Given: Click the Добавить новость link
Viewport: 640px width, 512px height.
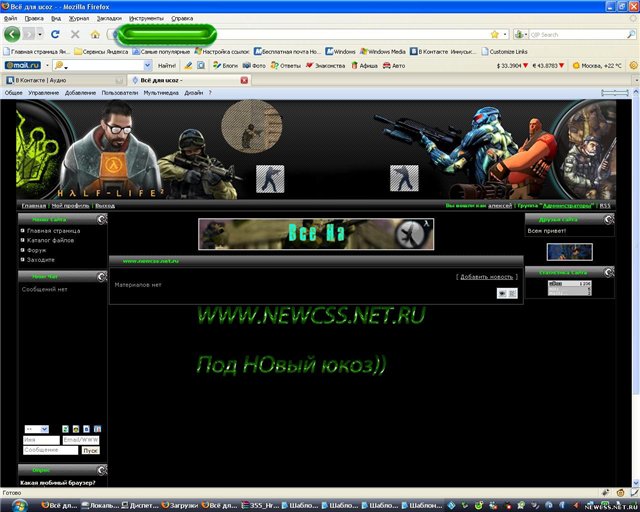Looking at the screenshot, I should (487, 277).
